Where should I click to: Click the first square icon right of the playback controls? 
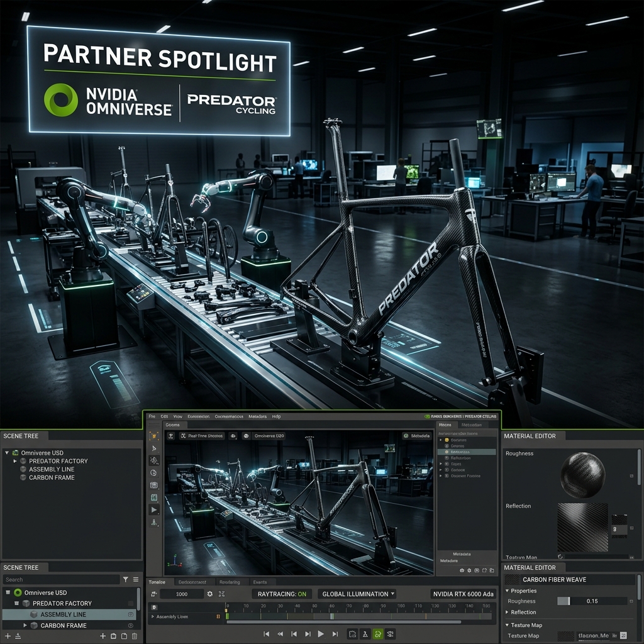pos(352,634)
